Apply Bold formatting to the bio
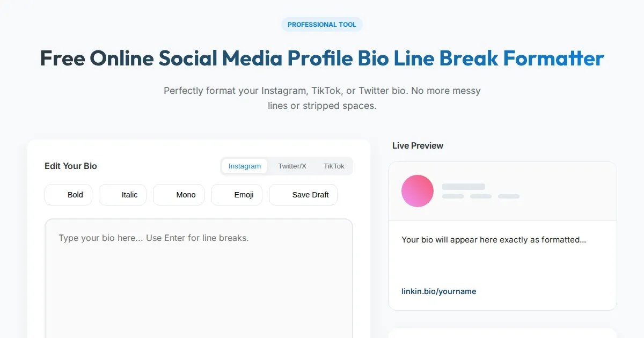Image resolution: width=644 pixels, height=338 pixels. 69,195
